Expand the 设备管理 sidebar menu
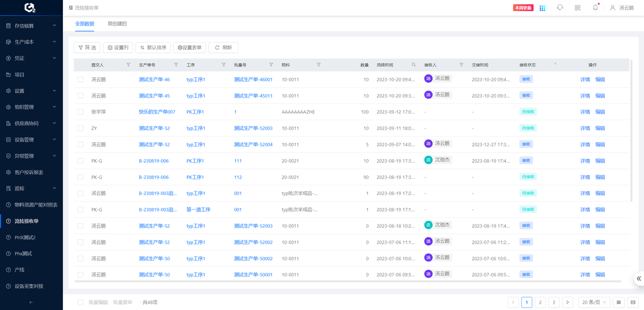The image size is (644, 310). tap(31, 140)
